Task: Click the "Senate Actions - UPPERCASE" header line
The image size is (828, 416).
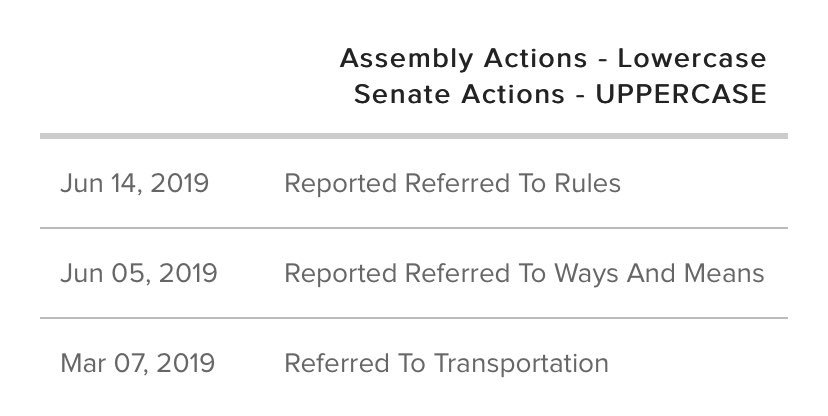Action: pos(560,94)
